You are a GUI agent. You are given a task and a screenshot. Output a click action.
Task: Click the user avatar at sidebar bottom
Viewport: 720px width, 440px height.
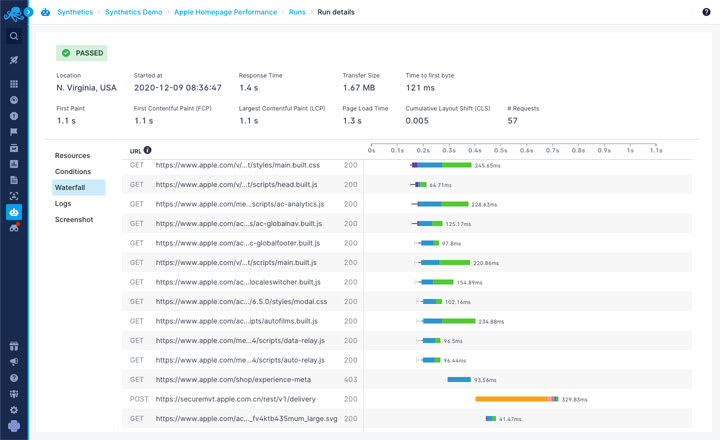coord(14,426)
